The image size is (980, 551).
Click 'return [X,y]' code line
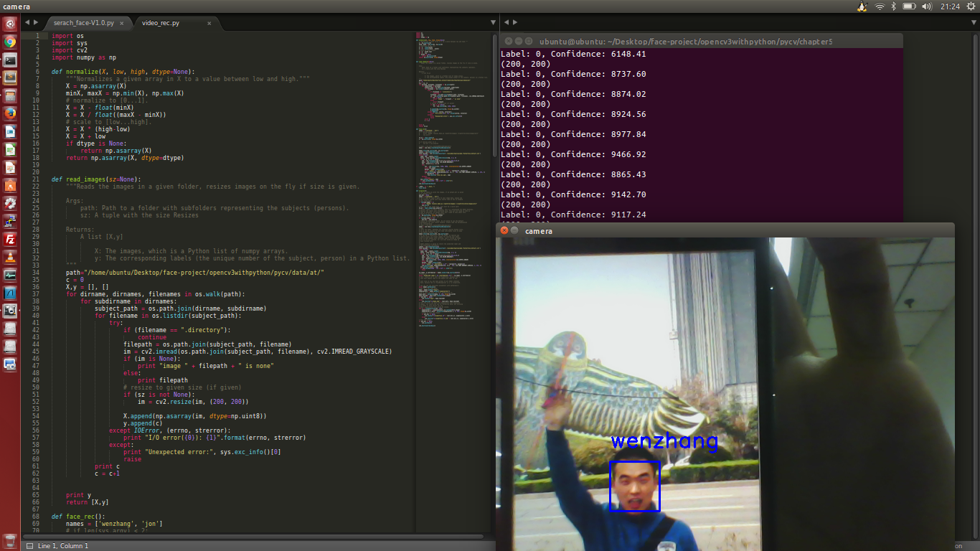tap(88, 501)
